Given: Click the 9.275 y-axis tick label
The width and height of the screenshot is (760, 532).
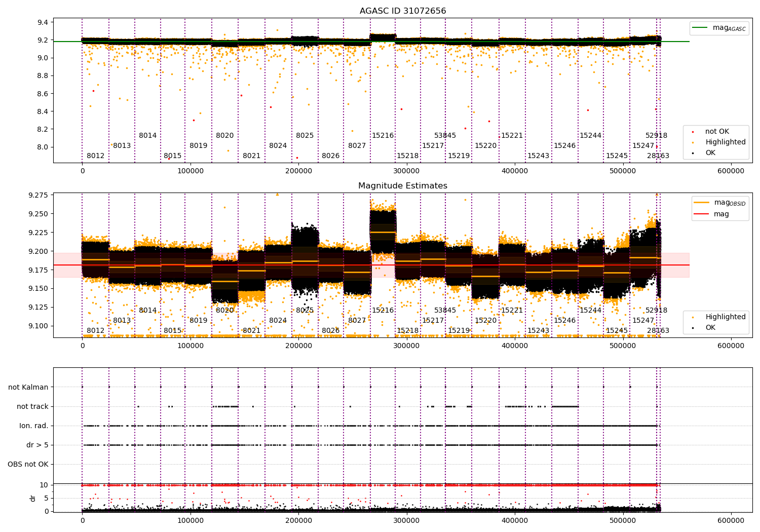Looking at the screenshot, I should click(x=39, y=196).
